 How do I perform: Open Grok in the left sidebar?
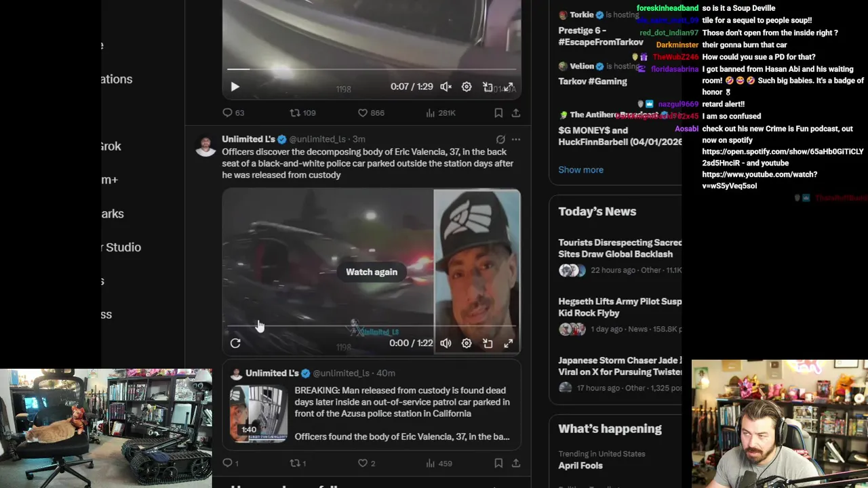pos(111,146)
